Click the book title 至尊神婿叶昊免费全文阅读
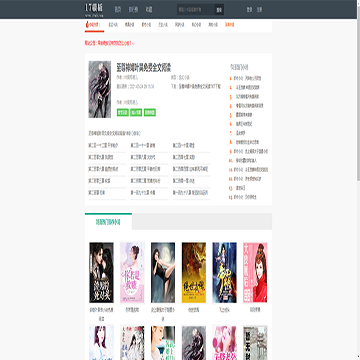This screenshot has height=360, width=360. 144,67
